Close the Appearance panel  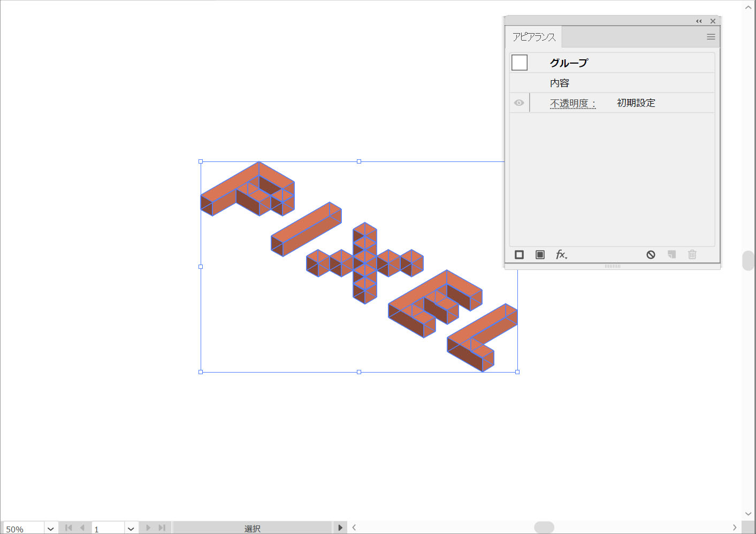point(713,21)
